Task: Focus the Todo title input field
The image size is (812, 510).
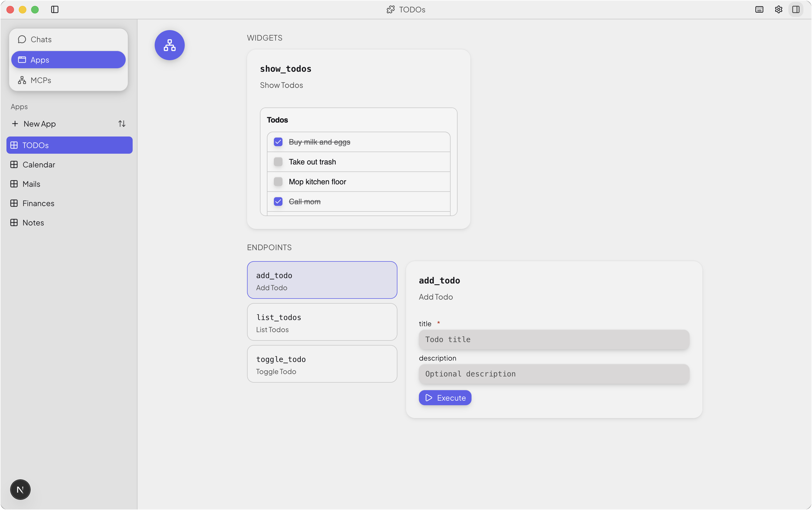Action: (554, 340)
